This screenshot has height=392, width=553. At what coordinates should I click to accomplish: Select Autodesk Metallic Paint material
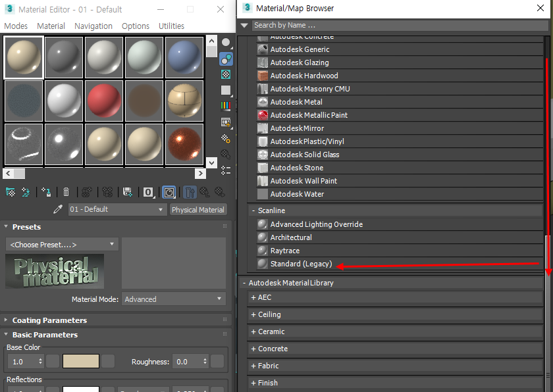coord(400,115)
